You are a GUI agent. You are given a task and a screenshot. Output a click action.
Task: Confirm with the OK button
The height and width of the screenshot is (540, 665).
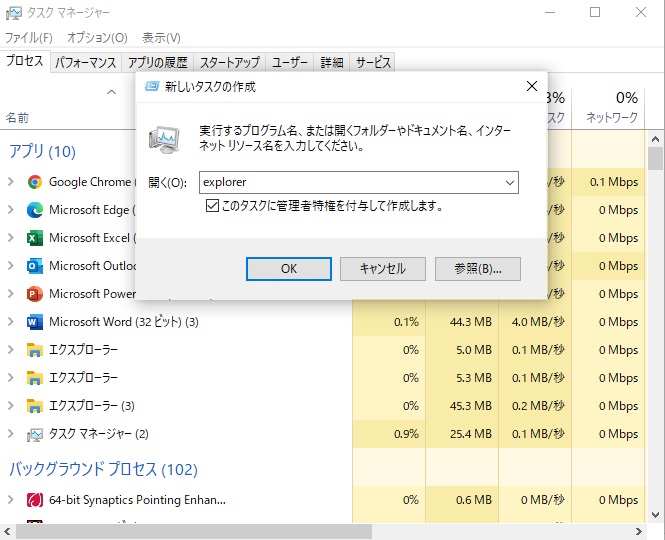(x=289, y=269)
